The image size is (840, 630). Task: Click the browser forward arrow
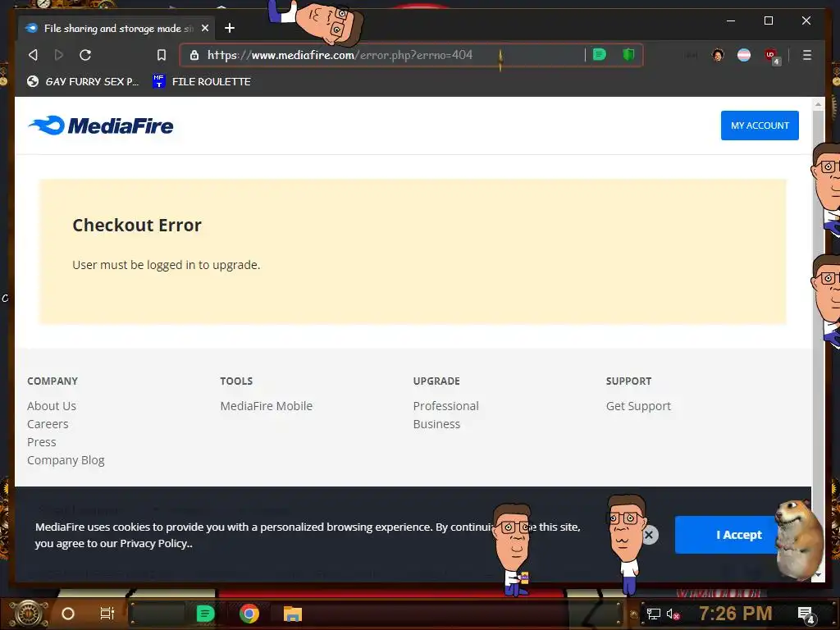pyautogui.click(x=59, y=55)
